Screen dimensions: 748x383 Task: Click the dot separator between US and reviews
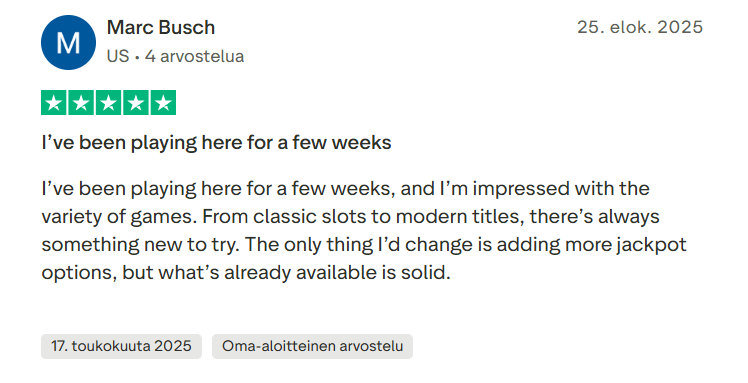pos(137,57)
